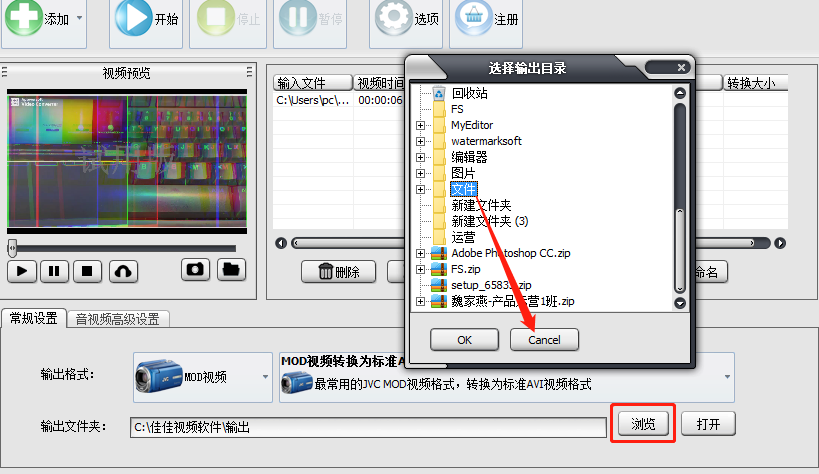Click the Open (打开) output folder button

708,424
